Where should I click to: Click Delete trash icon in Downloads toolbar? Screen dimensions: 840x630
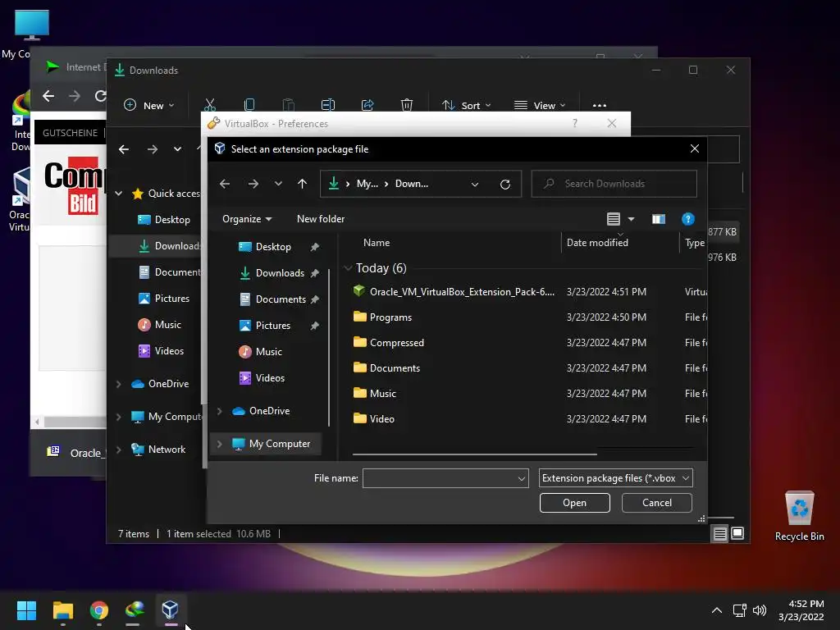[x=407, y=105]
